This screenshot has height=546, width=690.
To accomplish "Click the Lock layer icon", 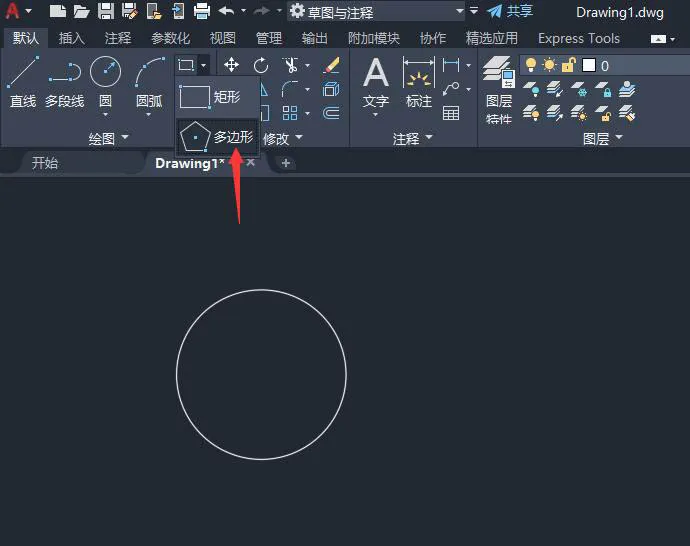I will pyautogui.click(x=603, y=89).
